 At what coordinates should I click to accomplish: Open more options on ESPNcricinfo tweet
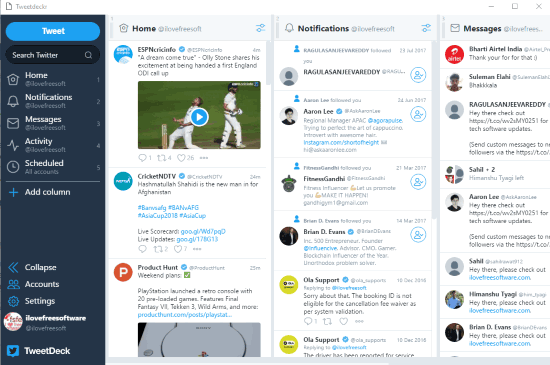point(204,158)
